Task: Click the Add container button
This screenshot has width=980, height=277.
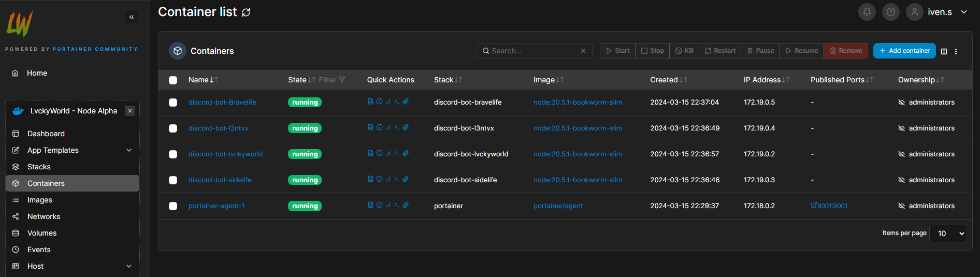Action: click(x=904, y=51)
